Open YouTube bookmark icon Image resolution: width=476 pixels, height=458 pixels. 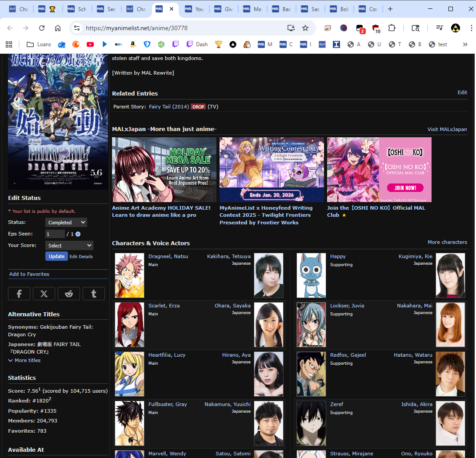pos(90,44)
